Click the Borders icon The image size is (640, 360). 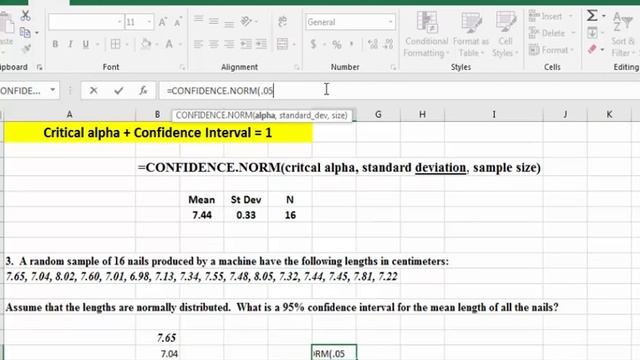116,44
